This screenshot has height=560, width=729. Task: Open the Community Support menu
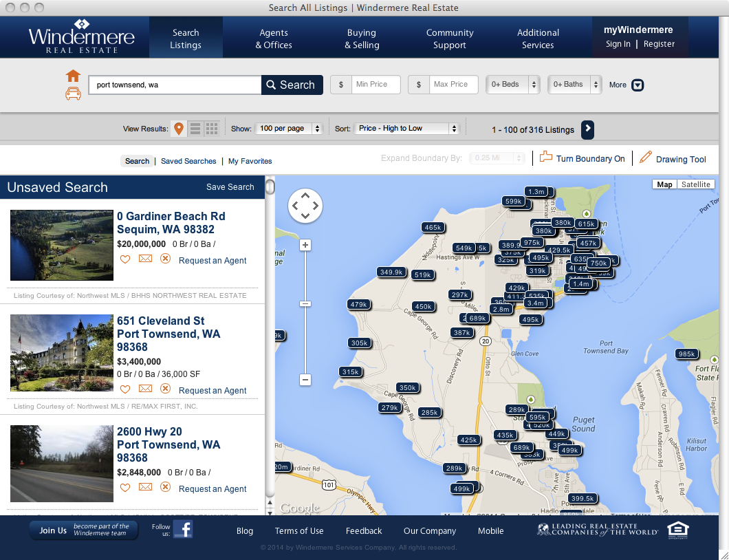[x=450, y=39]
